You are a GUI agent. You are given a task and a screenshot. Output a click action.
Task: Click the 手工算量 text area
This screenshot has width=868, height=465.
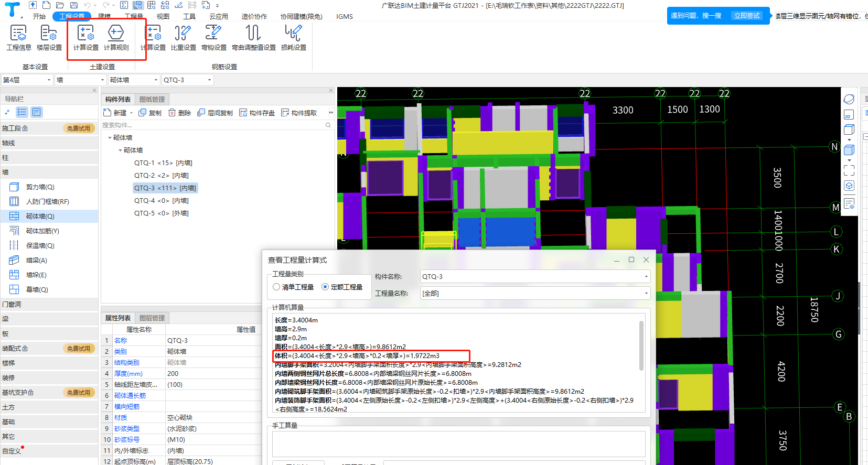pyautogui.click(x=458, y=444)
